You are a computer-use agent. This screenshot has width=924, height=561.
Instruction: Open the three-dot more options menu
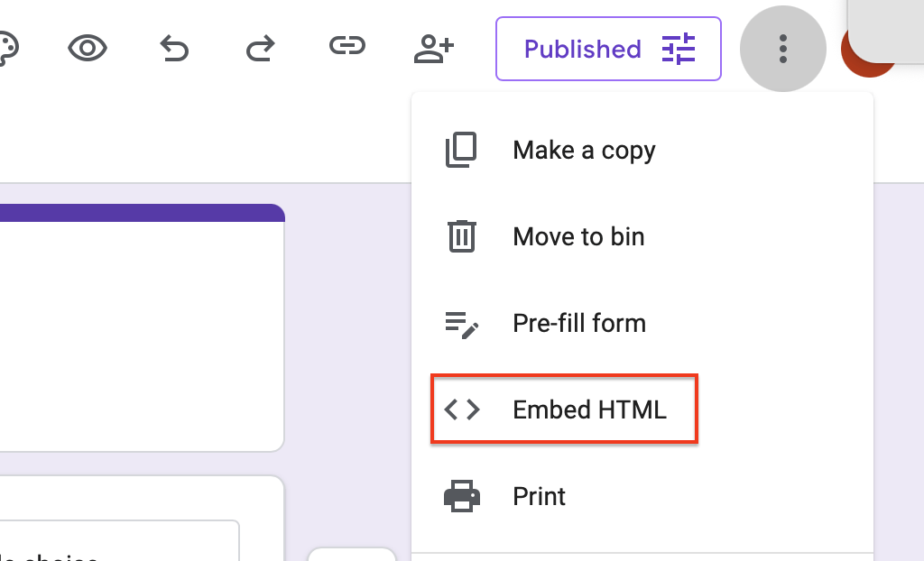pos(782,49)
